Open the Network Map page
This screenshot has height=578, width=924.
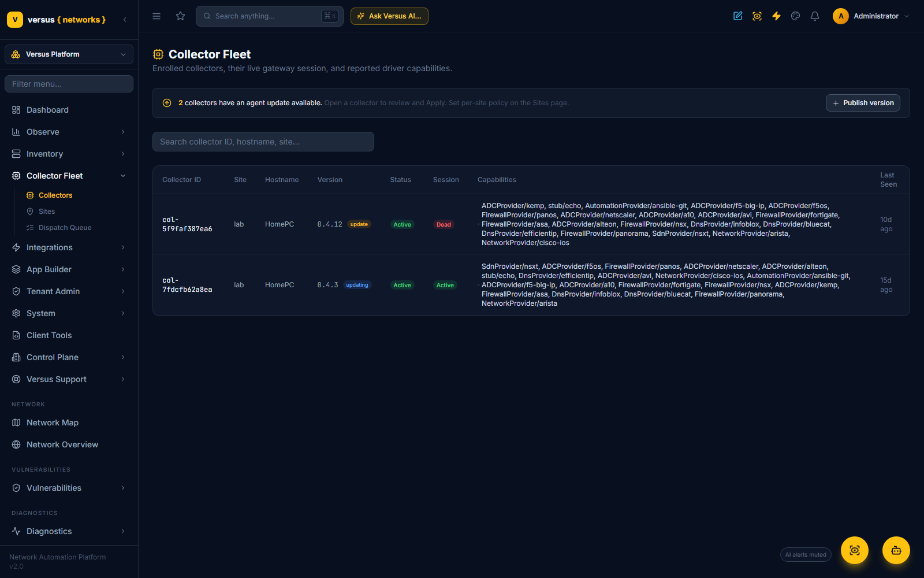click(x=69, y=423)
